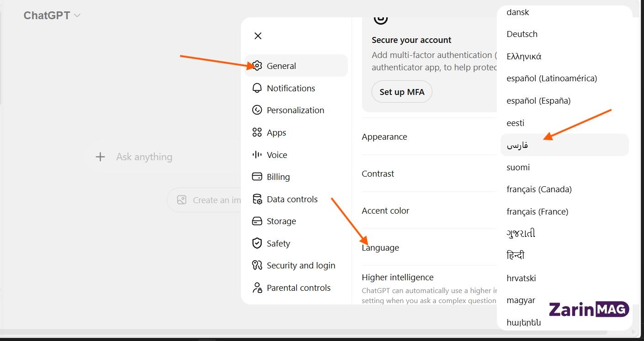644x341 pixels.
Task: Click the Language setting label
Action: coord(380,248)
